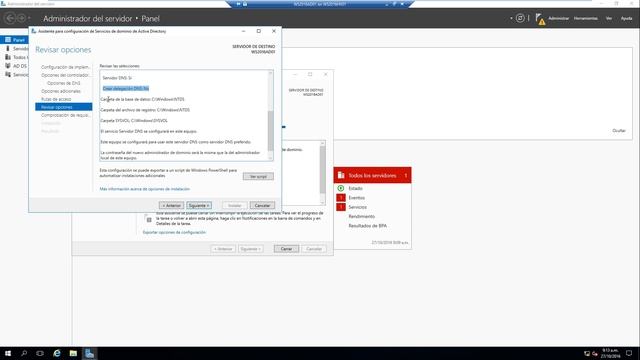
Task: Click the Anterior button in AD wizard
Action: (171, 205)
